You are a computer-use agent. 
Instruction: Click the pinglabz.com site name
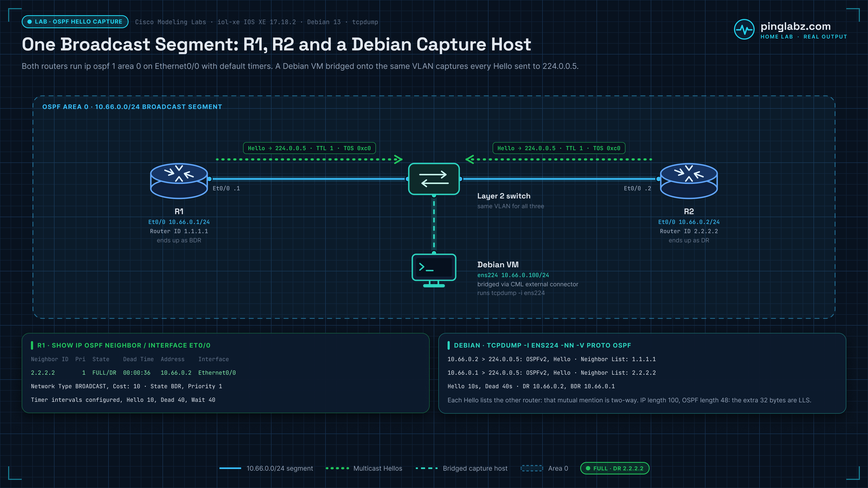pyautogui.click(x=795, y=26)
